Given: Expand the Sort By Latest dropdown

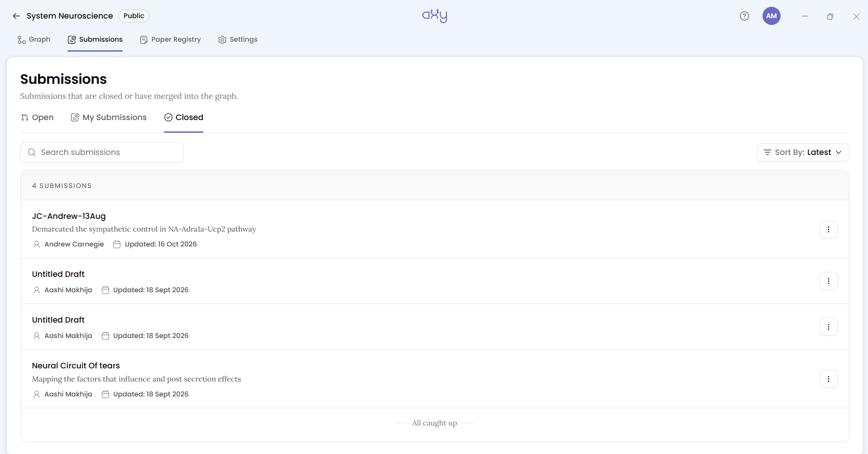Looking at the screenshot, I should pos(803,152).
